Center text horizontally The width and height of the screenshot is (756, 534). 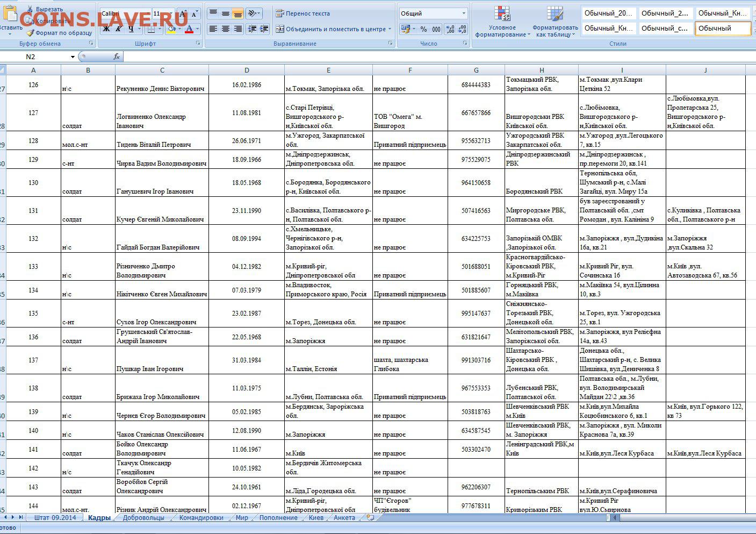226,29
